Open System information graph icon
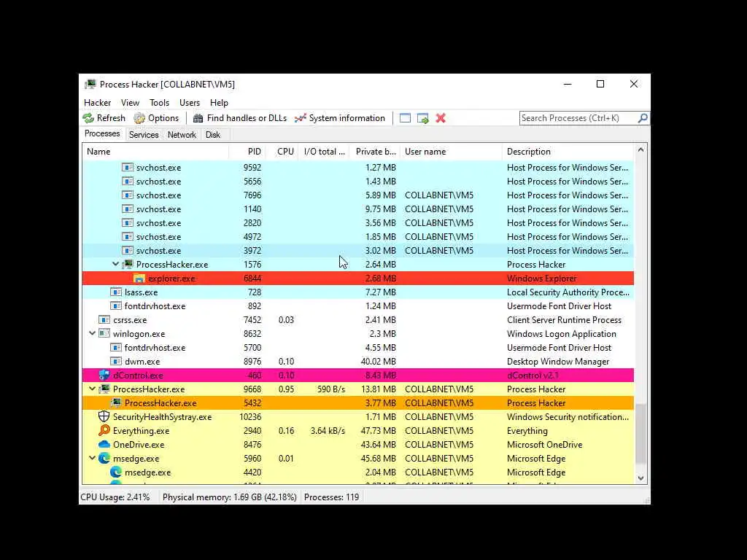This screenshot has width=747, height=560. [300, 118]
